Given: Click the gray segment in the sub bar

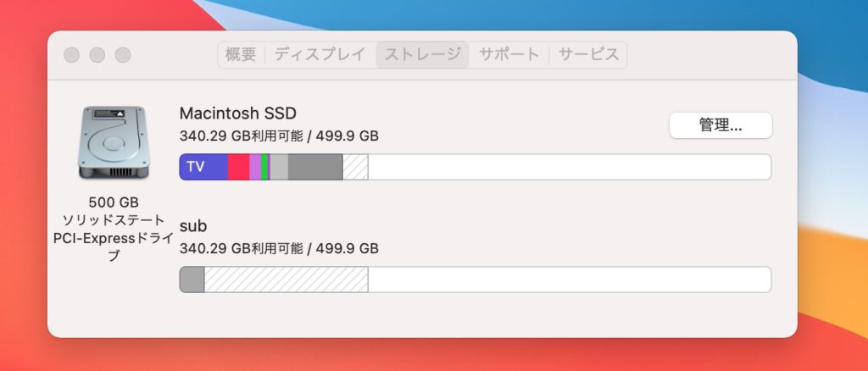Looking at the screenshot, I should click(x=192, y=280).
